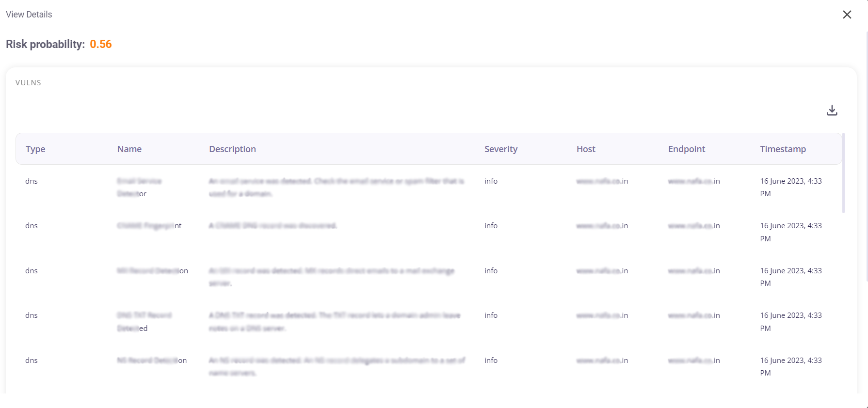Click host in NS Record Detection row
The image size is (868, 408).
pos(602,361)
